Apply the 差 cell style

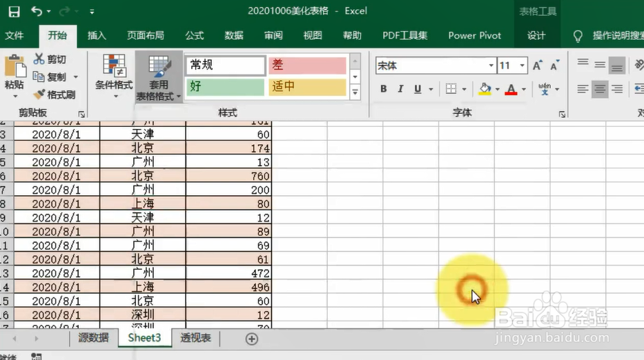pyautogui.click(x=307, y=66)
